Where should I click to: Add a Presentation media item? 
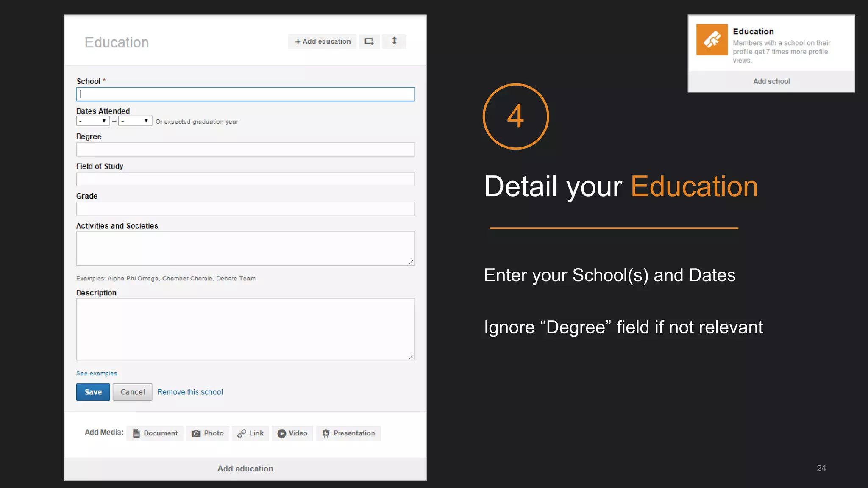[x=348, y=433]
